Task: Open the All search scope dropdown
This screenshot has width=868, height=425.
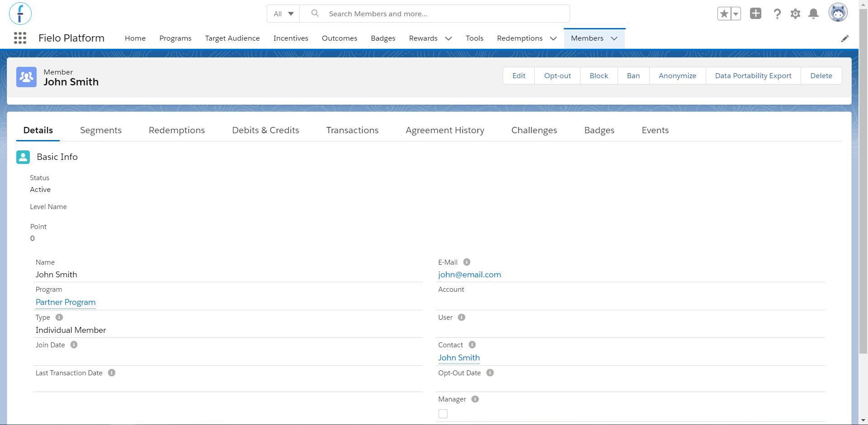Action: (x=283, y=14)
